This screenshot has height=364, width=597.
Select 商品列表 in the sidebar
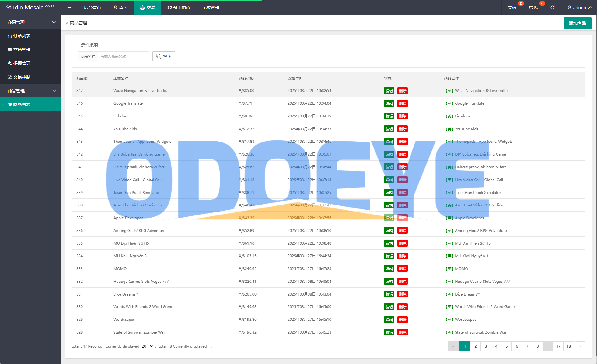pyautogui.click(x=19, y=104)
